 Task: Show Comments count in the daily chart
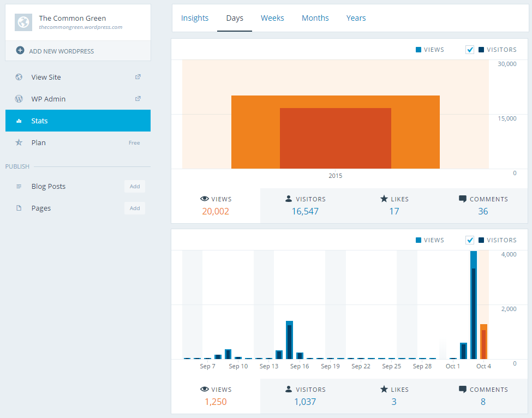pyautogui.click(x=483, y=396)
